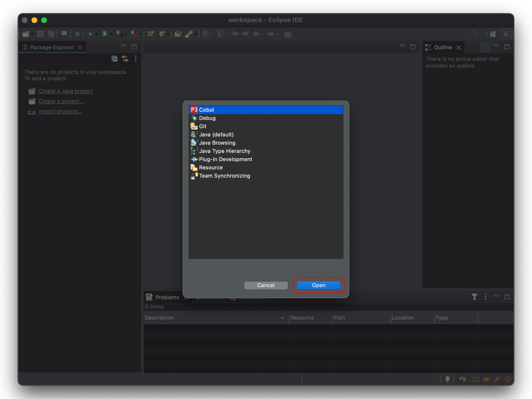
Task: Open the Problems view menu
Action: [x=485, y=297]
